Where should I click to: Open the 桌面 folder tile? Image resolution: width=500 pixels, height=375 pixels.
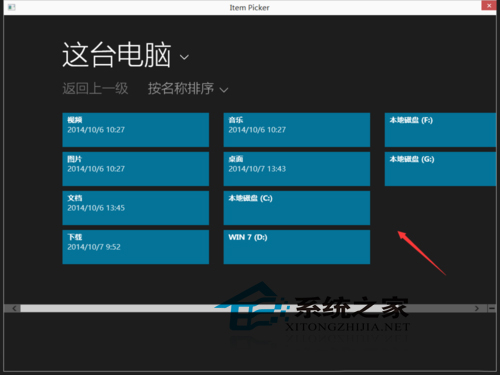(x=297, y=169)
